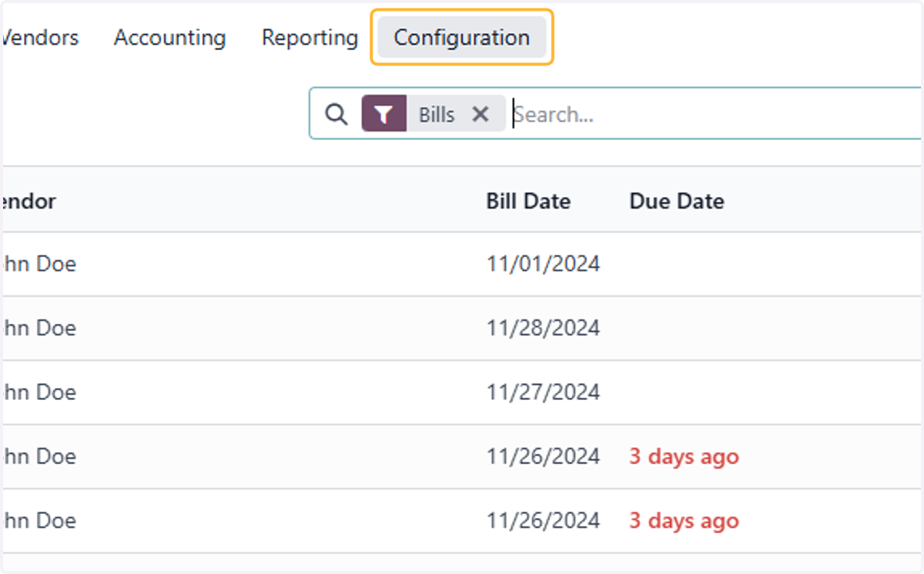Select bill dated 11/01/2024

(x=543, y=264)
